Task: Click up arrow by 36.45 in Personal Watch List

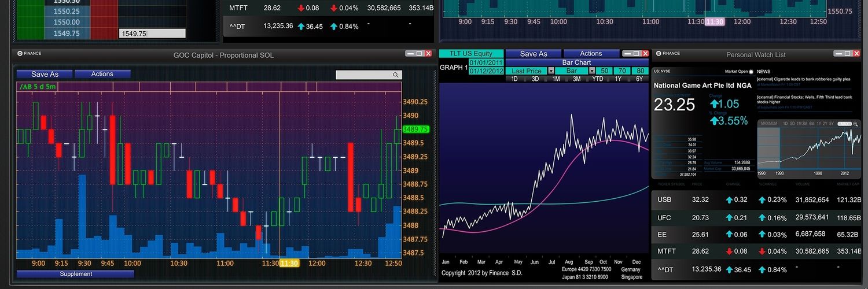Action: coord(729,270)
